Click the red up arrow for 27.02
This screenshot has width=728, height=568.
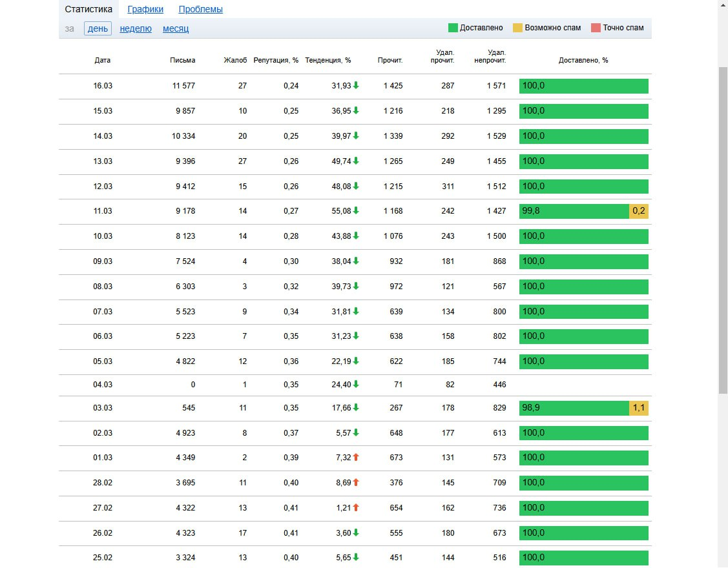(x=356, y=508)
